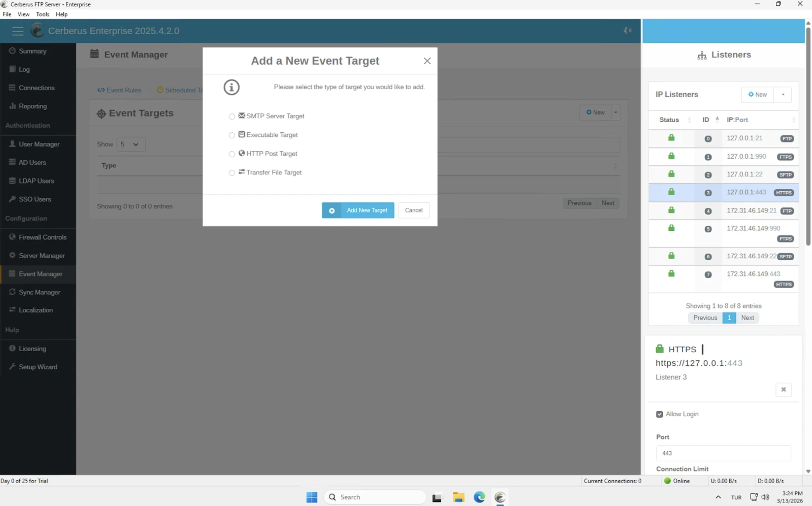This screenshot has width=812, height=506.
Task: Open Microsoft Edge from the taskbar
Action: pos(479,497)
